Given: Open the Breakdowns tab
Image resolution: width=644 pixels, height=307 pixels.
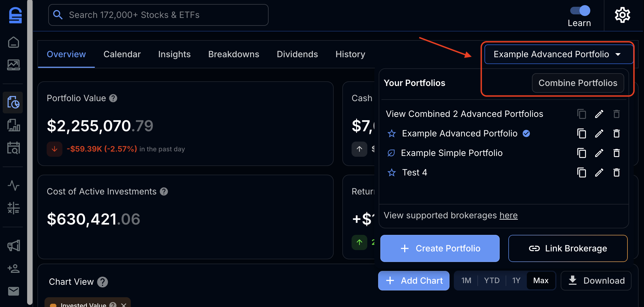Looking at the screenshot, I should pyautogui.click(x=234, y=54).
